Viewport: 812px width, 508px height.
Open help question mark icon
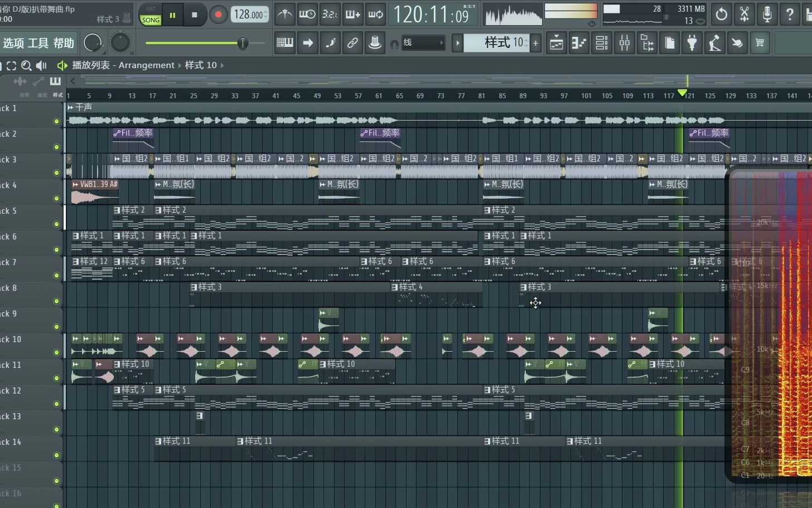[x=790, y=15]
